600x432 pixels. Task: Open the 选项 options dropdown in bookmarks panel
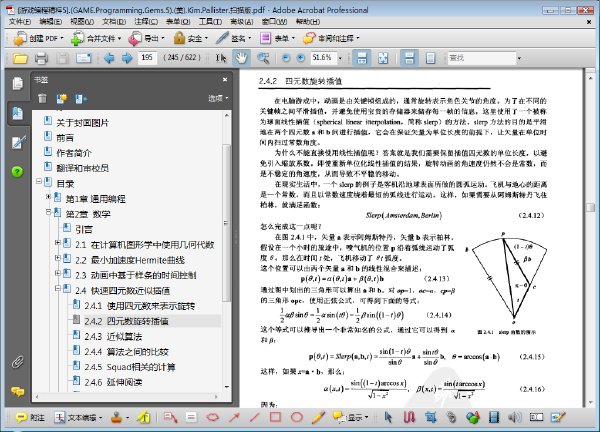218,98
